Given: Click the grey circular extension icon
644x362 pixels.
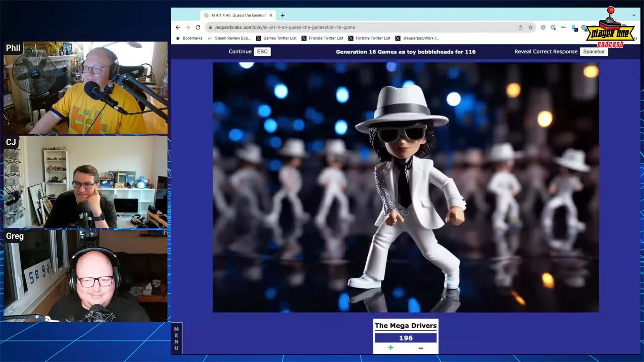Looking at the screenshot, I should pyautogui.click(x=543, y=27).
